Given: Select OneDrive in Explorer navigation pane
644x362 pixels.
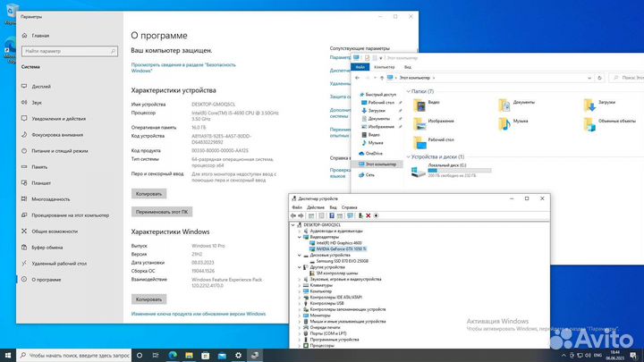Looking at the screenshot, I should click(x=373, y=154).
